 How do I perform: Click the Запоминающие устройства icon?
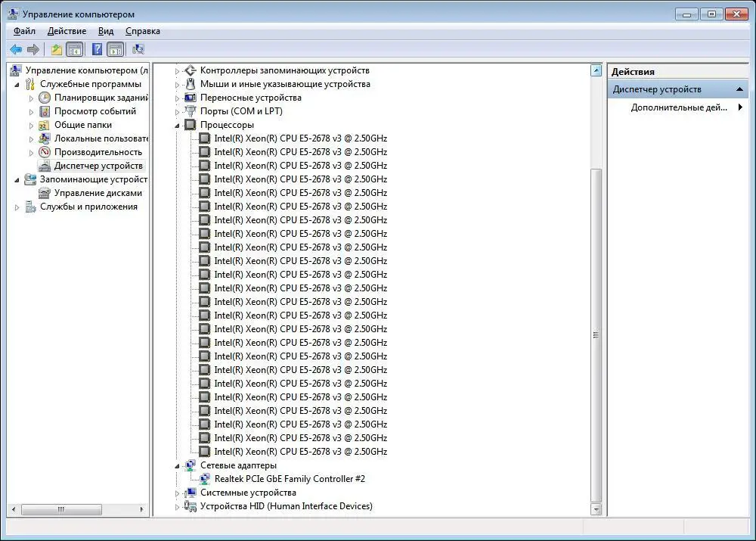(30, 179)
